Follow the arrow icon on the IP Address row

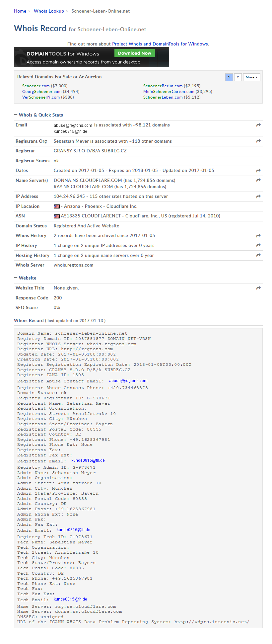click(258, 197)
